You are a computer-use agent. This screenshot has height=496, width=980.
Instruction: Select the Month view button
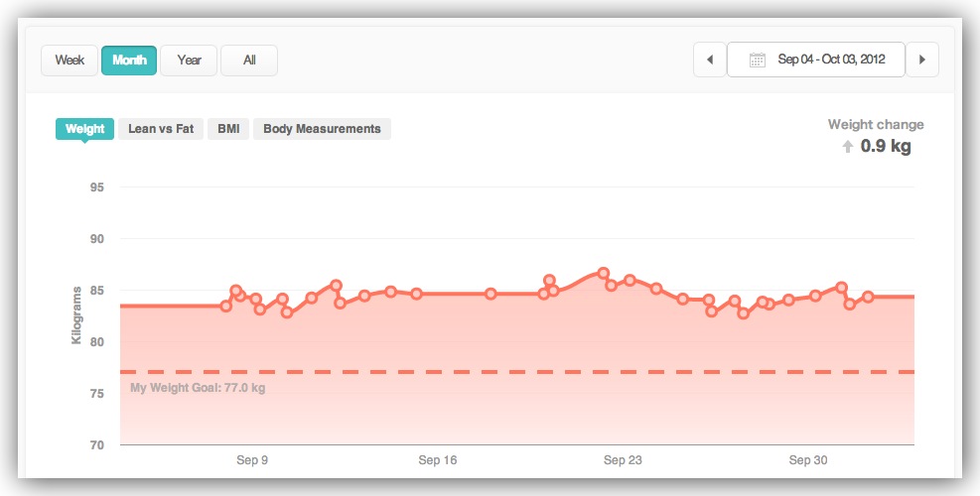click(x=129, y=61)
